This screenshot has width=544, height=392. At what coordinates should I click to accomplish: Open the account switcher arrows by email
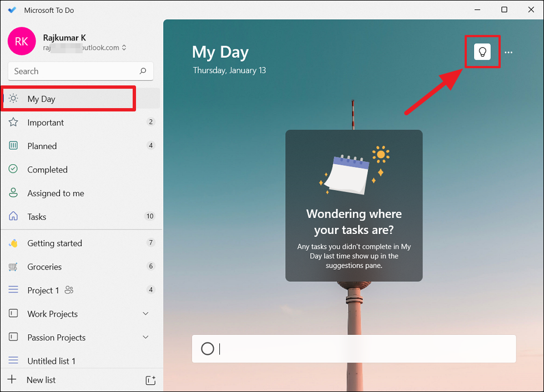click(x=124, y=48)
